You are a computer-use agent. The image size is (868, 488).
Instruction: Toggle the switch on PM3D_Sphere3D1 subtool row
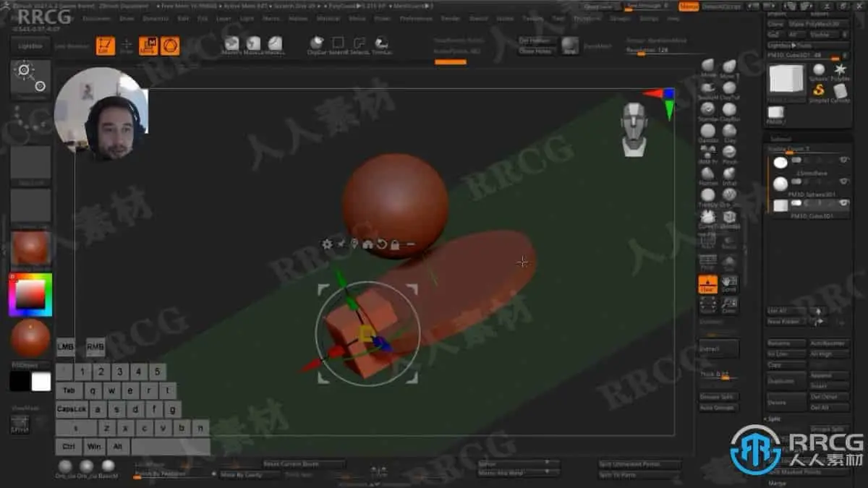(x=798, y=181)
